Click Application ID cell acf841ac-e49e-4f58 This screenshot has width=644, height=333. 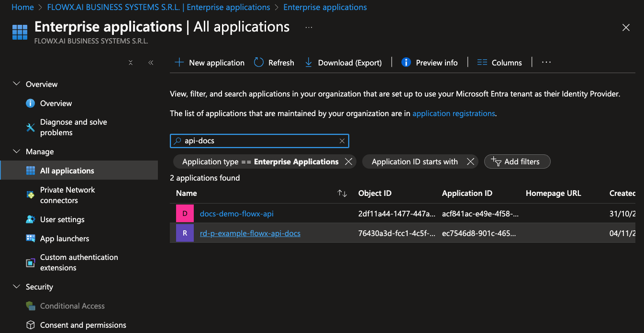[x=480, y=214]
